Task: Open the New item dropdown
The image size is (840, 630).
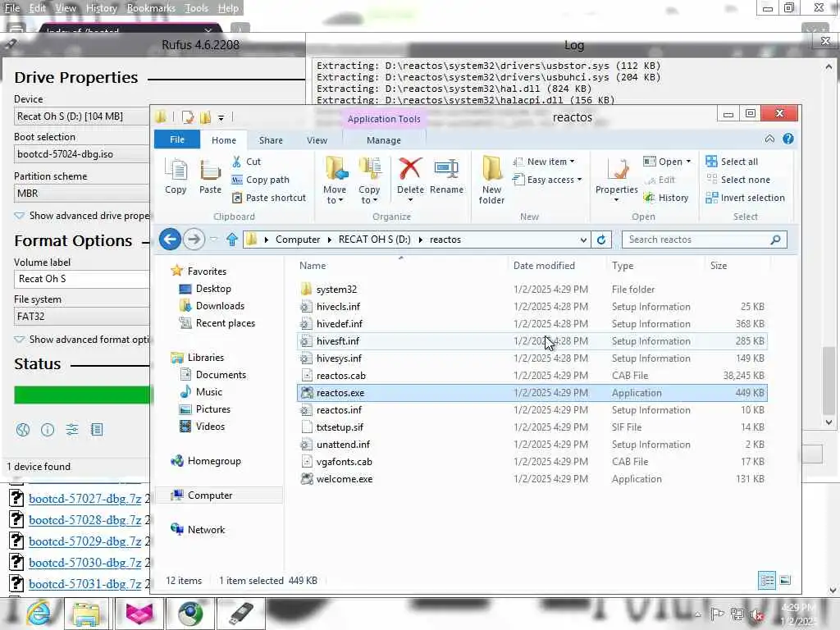Action: [544, 162]
